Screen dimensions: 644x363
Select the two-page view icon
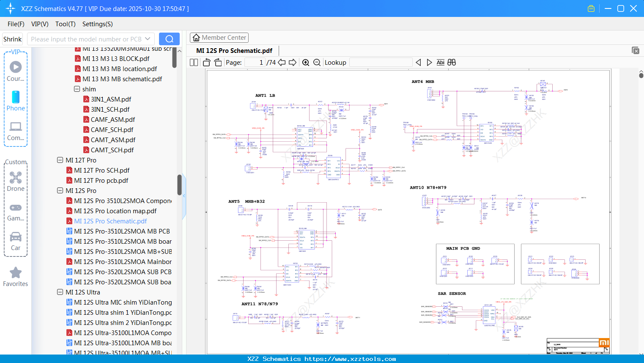[x=193, y=62]
